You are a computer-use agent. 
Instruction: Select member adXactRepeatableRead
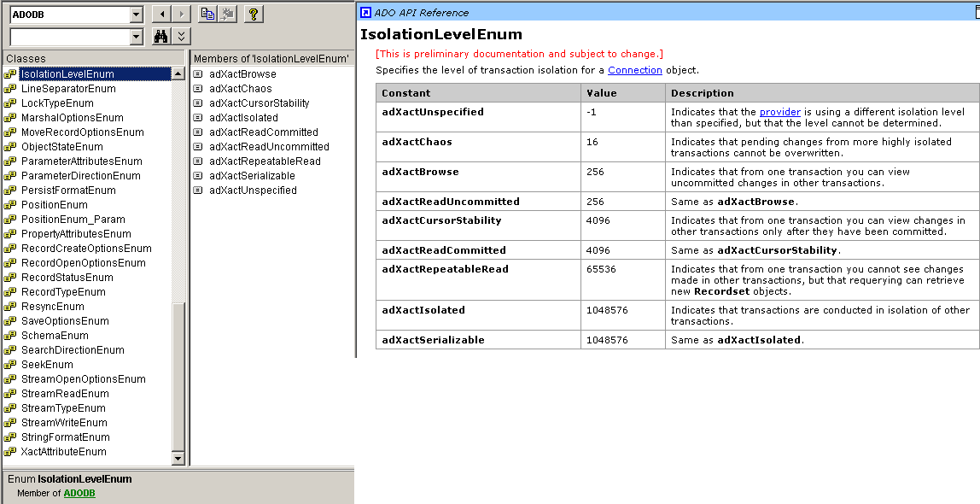pyautogui.click(x=265, y=161)
